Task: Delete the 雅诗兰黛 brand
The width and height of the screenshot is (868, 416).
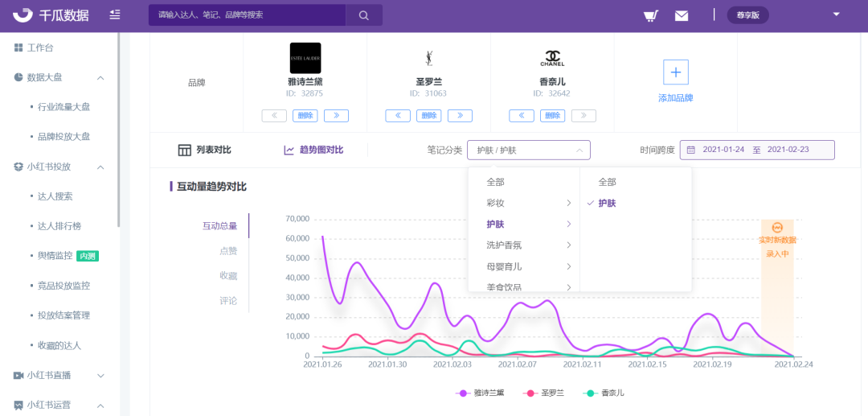Action: (x=305, y=116)
